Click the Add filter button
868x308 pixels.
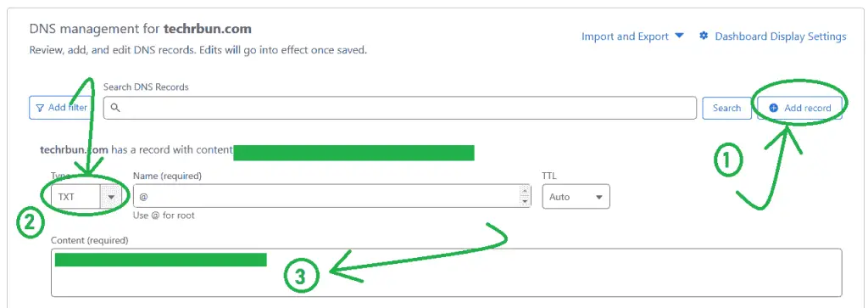tap(61, 108)
